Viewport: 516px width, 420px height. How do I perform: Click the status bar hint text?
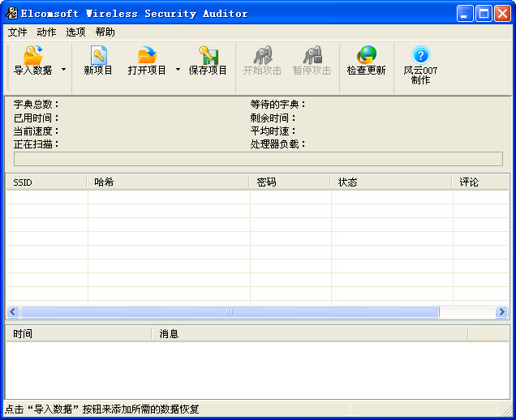click(102, 409)
